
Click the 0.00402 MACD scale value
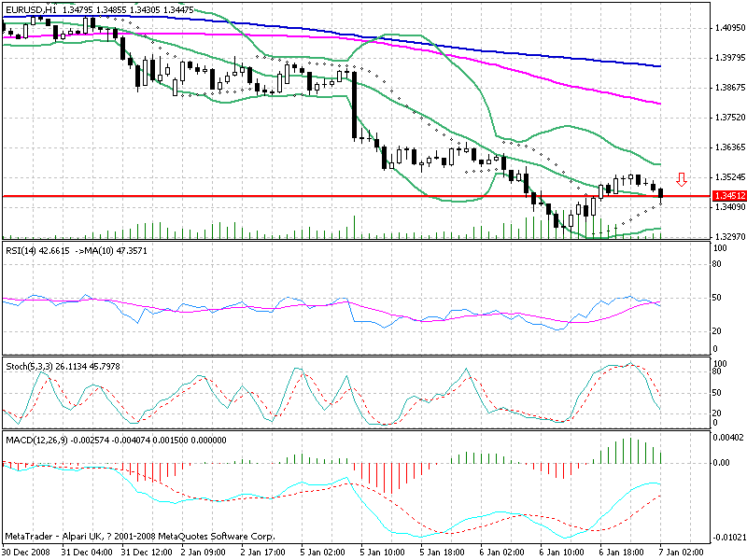click(729, 437)
